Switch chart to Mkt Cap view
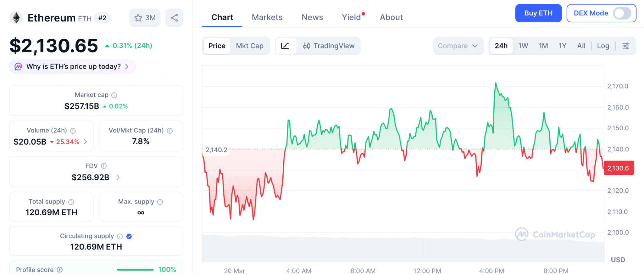 click(250, 46)
